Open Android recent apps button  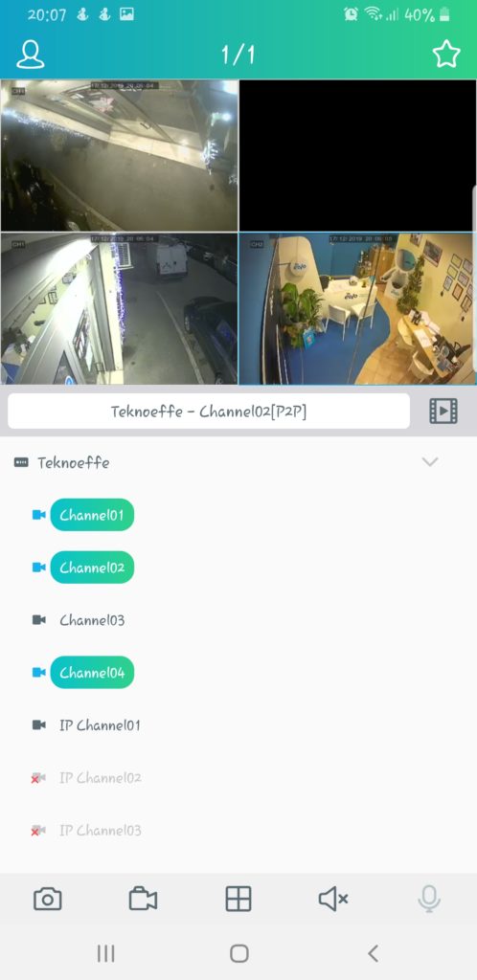pos(105,953)
